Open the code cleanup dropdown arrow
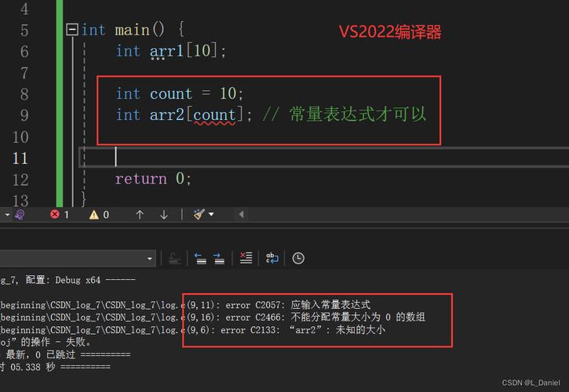This screenshot has height=392, width=569. click(x=211, y=214)
